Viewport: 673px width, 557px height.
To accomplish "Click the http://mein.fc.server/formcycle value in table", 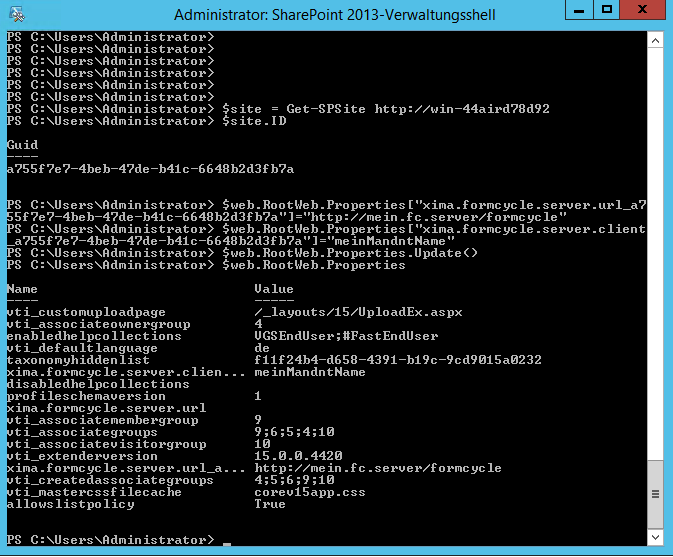I will tap(377, 468).
